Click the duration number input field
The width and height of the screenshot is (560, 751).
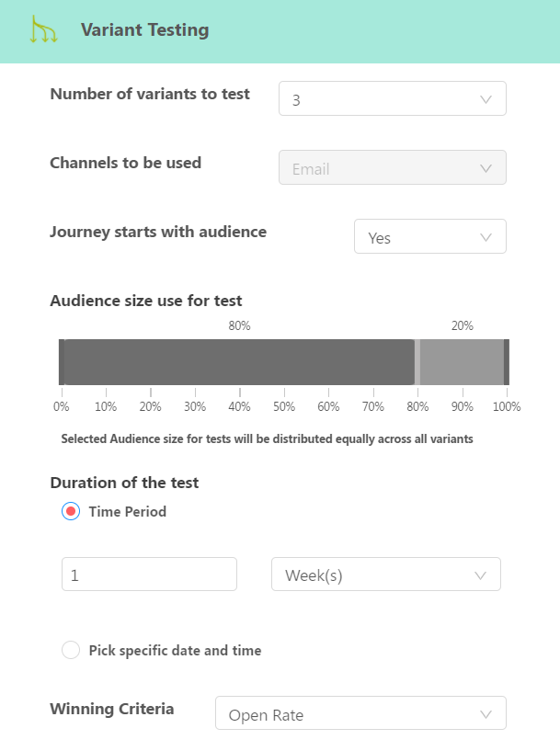[149, 575]
